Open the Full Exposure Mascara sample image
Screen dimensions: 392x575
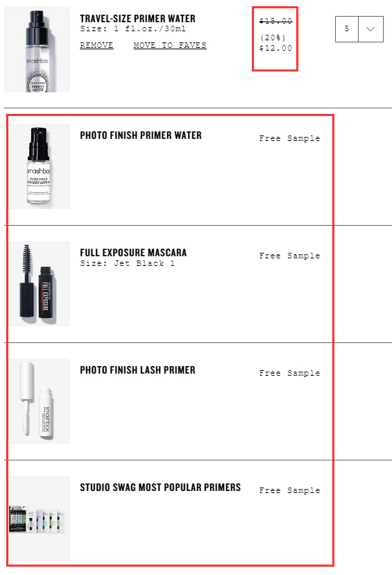(x=40, y=283)
